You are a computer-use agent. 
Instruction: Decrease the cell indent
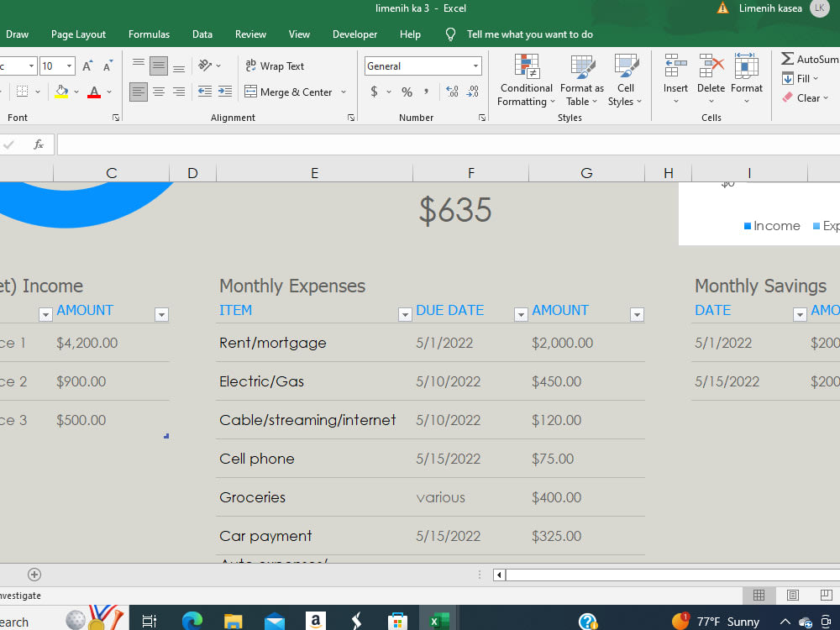pos(205,92)
